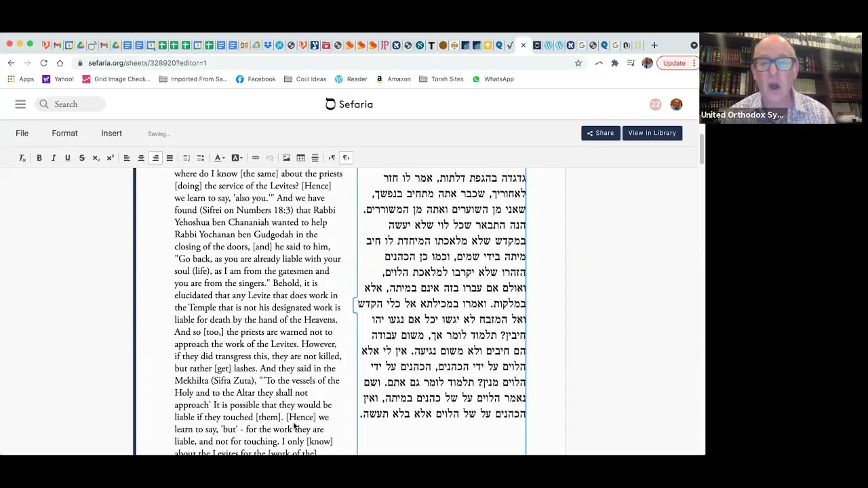Screen dimensions: 868x488
Task: Open the text color dropdown
Action: click(x=220, y=158)
